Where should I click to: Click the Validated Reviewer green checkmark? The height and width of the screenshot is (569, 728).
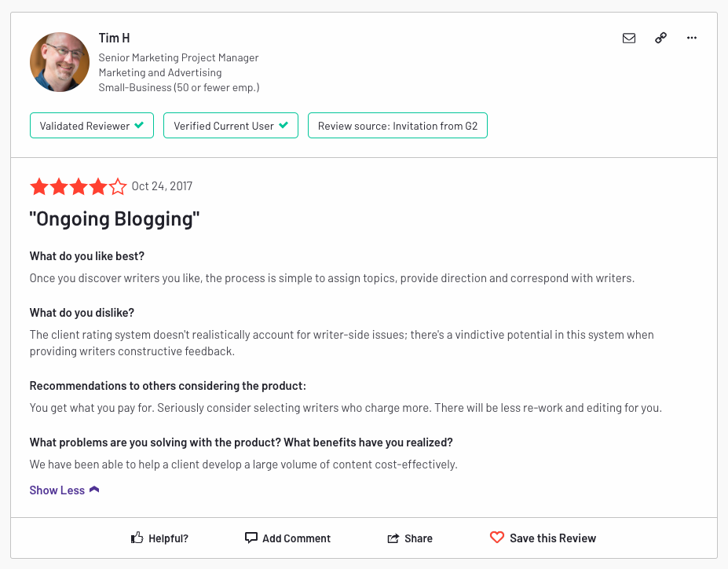pos(139,125)
